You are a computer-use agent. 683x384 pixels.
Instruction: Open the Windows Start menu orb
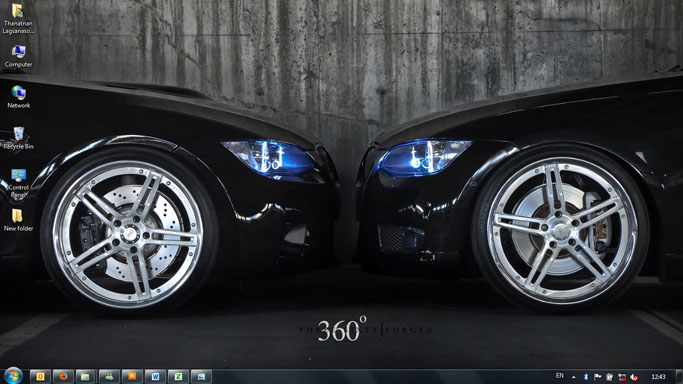coord(13,376)
